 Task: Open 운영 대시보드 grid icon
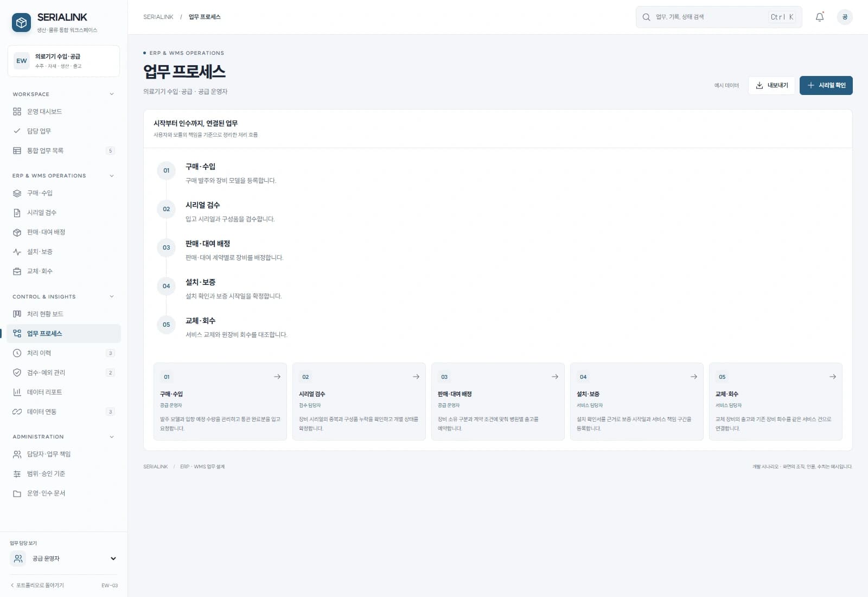(x=17, y=111)
